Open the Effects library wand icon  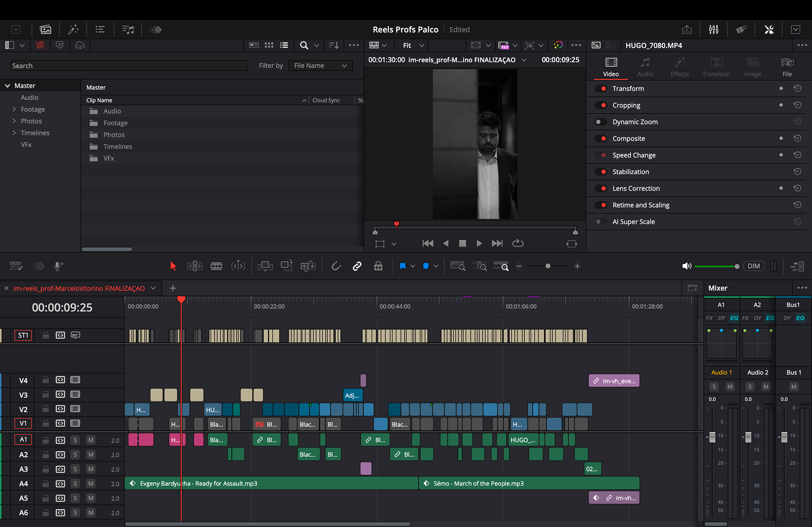(74, 30)
